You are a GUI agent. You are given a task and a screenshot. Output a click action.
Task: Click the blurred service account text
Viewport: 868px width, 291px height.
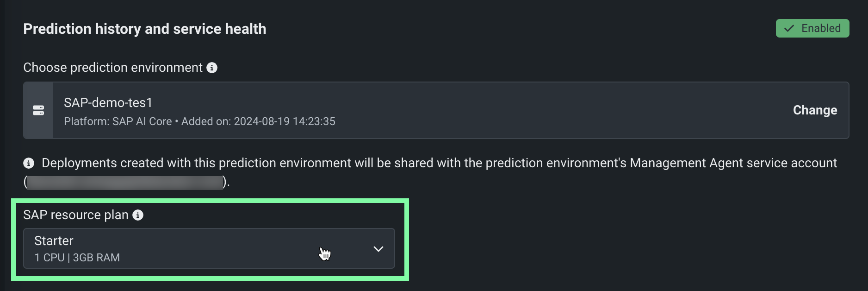(x=125, y=182)
